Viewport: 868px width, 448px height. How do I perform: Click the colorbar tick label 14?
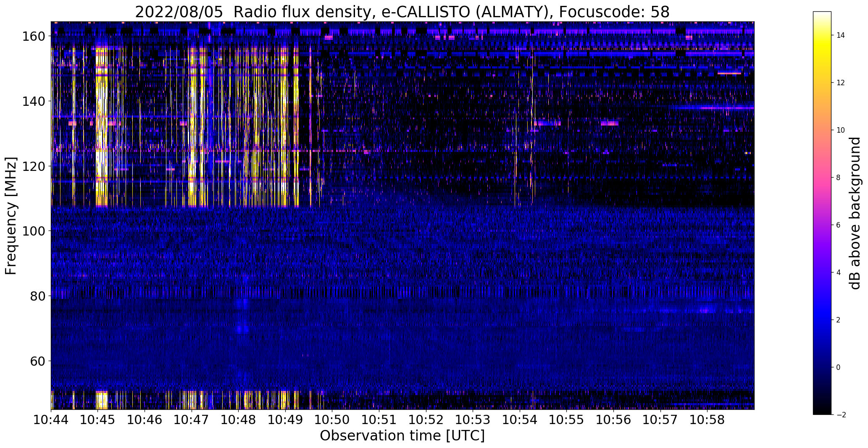point(841,35)
